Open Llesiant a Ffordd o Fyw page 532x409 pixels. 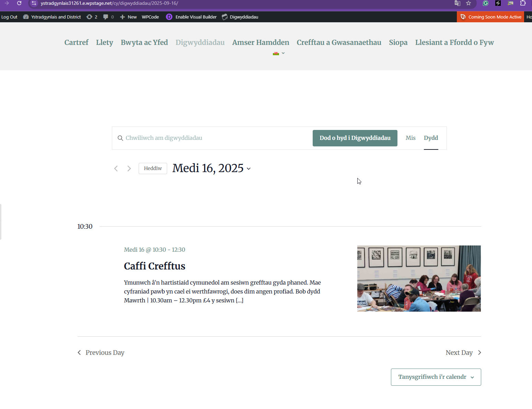[x=454, y=42]
